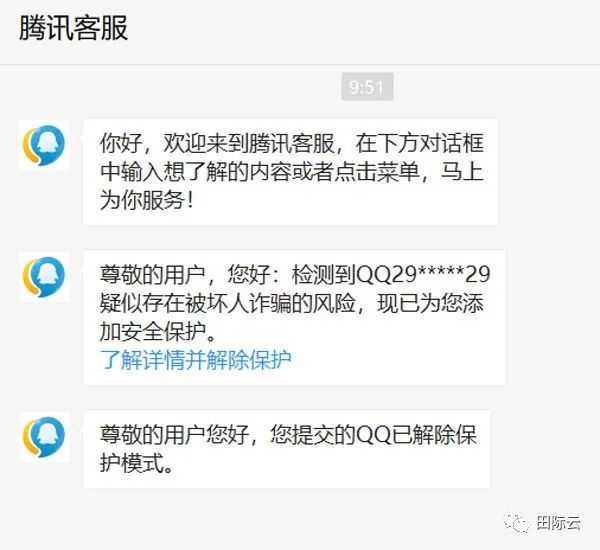
Task: Click the words 尊敬的用户您好 in last message
Action: [174, 434]
